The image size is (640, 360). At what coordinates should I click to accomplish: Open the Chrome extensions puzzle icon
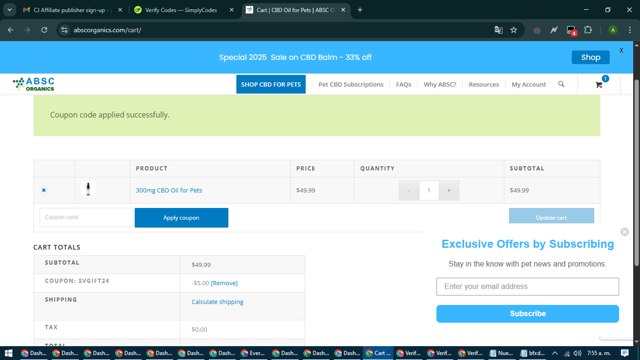[x=588, y=30]
